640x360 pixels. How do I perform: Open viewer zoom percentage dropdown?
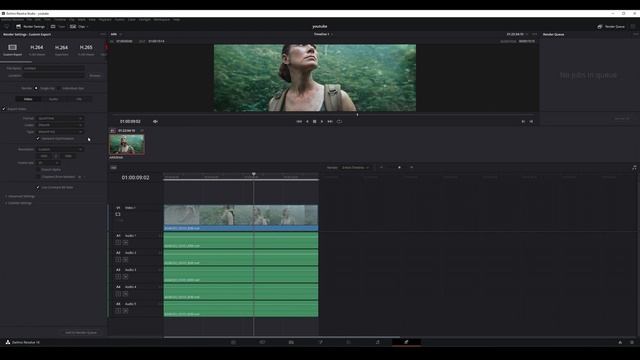coord(116,34)
